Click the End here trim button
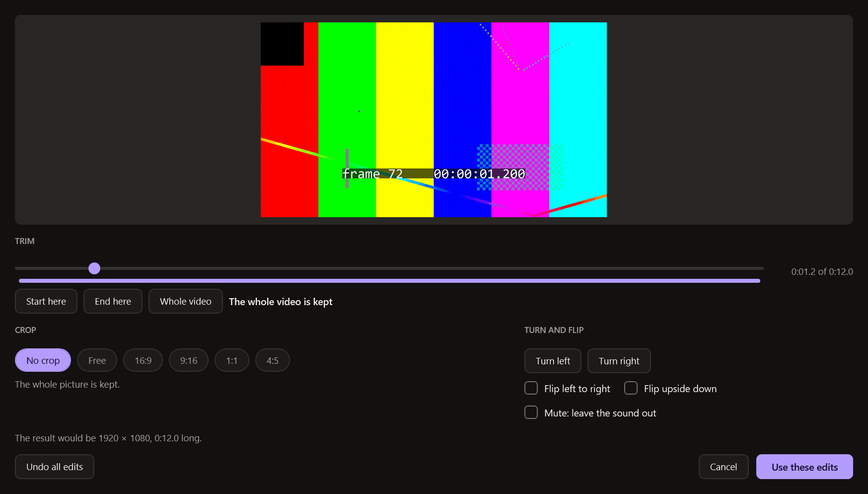 click(113, 301)
